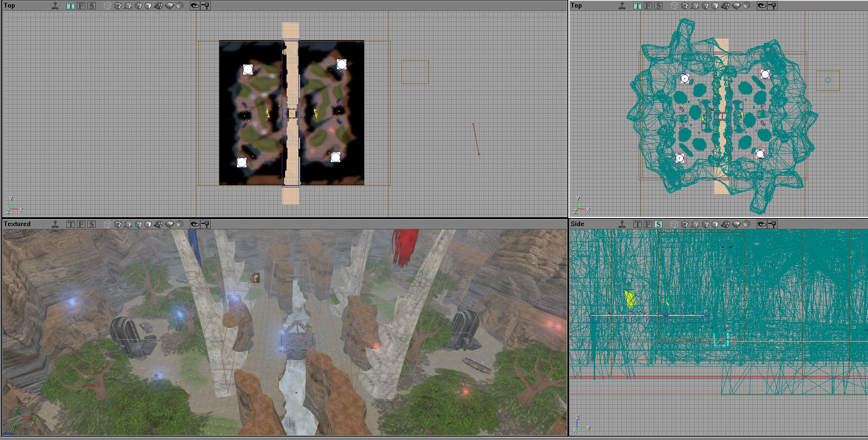Toggle eye icon in texture-mapped Top viewport
868x440 pixels.
pyautogui.click(x=195, y=6)
